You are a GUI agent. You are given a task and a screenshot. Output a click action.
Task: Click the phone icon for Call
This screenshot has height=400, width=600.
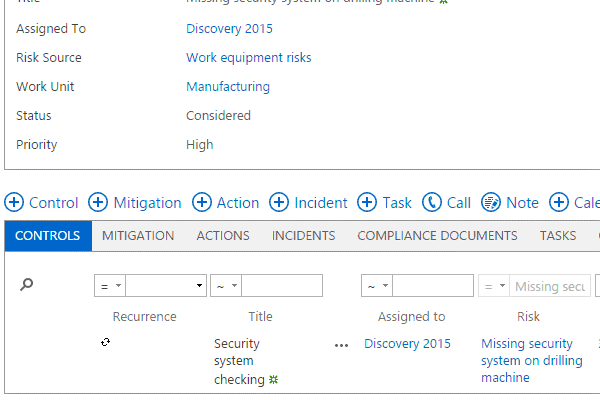point(432,202)
